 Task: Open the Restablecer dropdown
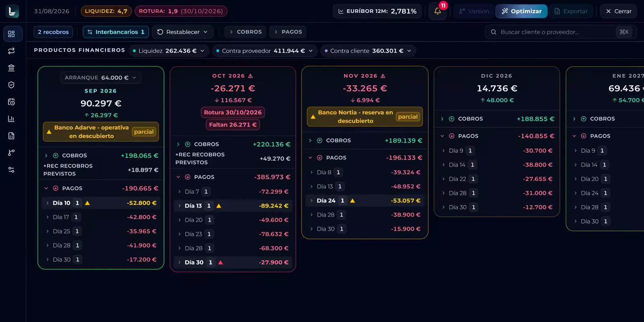pyautogui.click(x=182, y=32)
